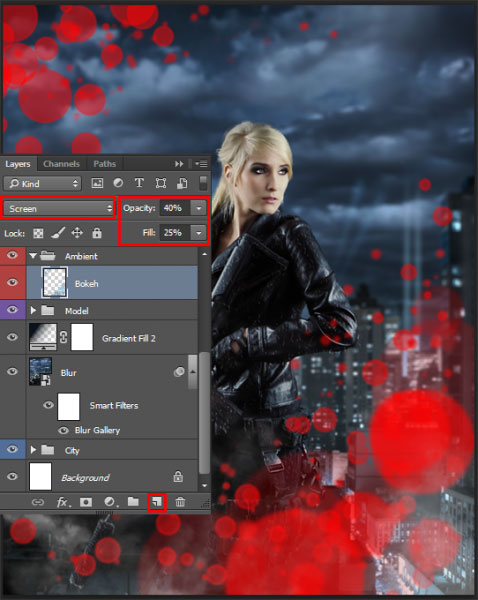478x600 pixels.
Task: Select the Smart Filters mask thumbnail
Action: pyautogui.click(x=69, y=406)
